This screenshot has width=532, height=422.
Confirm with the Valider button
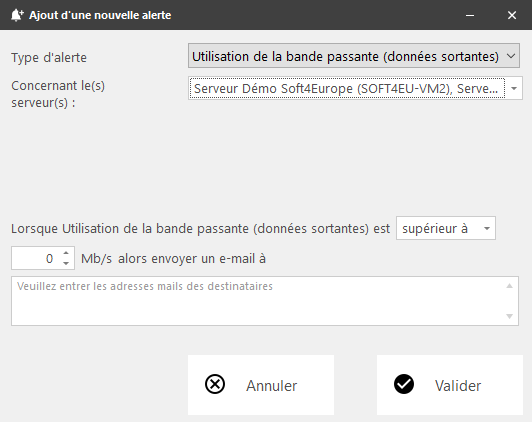pos(450,385)
